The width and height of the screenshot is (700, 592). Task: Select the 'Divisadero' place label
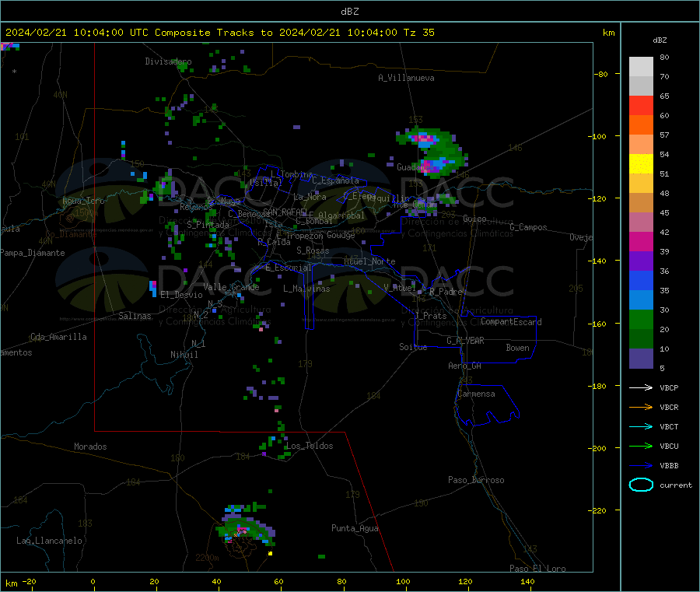(168, 61)
